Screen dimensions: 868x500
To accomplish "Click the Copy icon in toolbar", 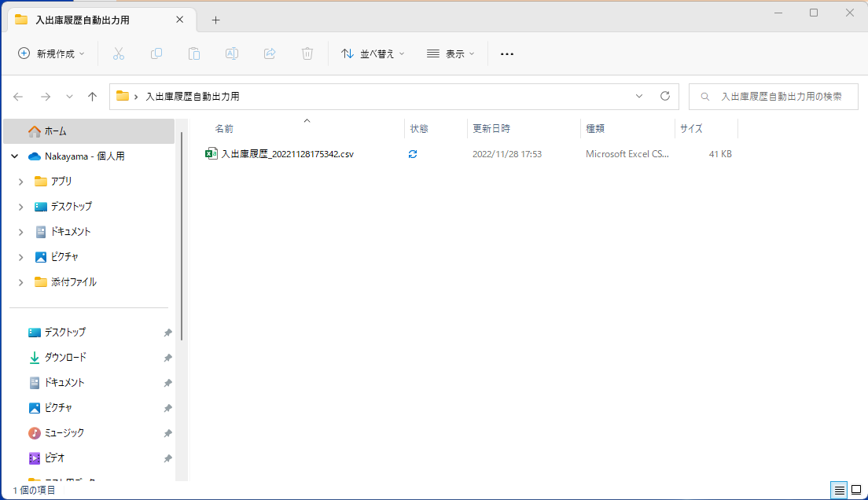I will pos(156,53).
